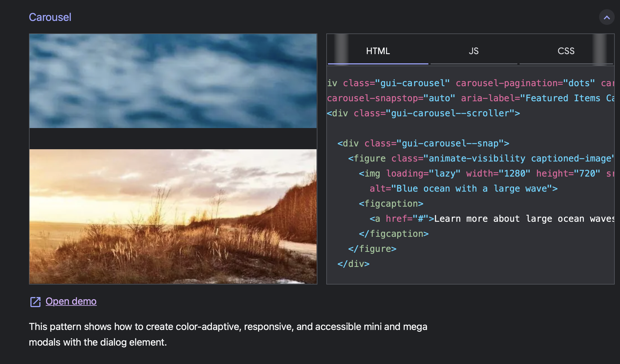This screenshot has height=364, width=620.
Task: Select the HTML tab
Action: tap(378, 51)
